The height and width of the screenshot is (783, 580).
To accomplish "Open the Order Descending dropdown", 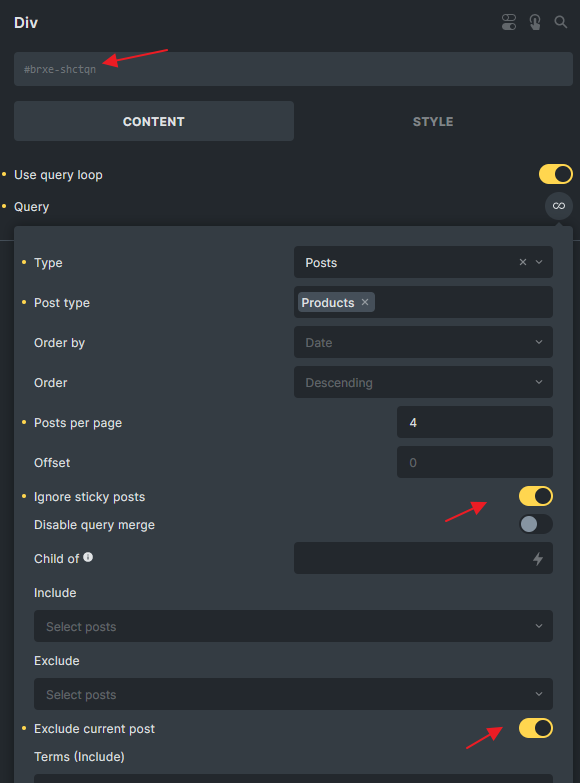I will click(423, 382).
